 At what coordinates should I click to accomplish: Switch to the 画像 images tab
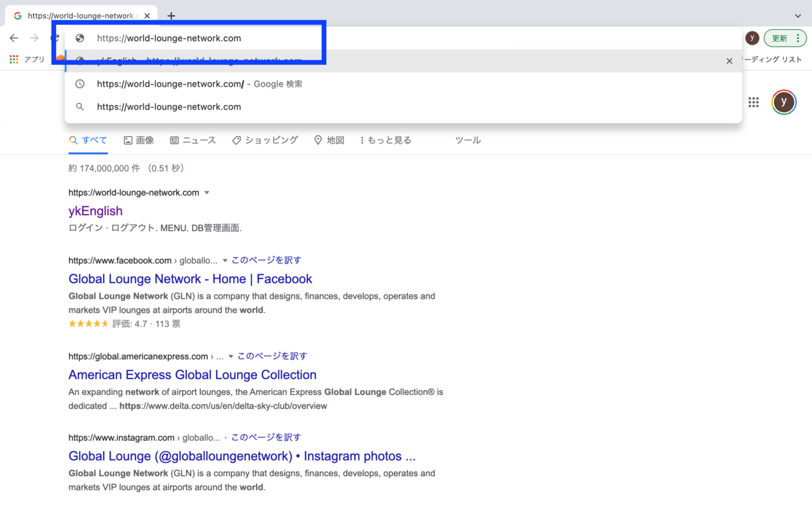pyautogui.click(x=139, y=140)
